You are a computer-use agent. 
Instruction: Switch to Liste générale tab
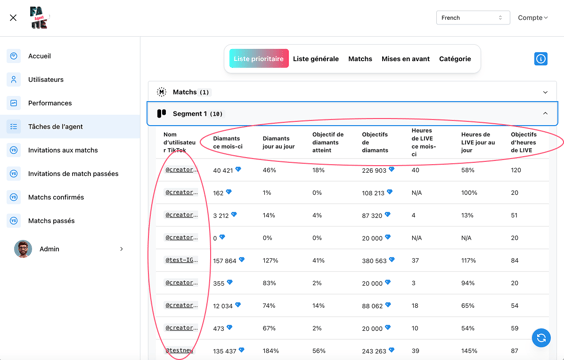tap(316, 59)
